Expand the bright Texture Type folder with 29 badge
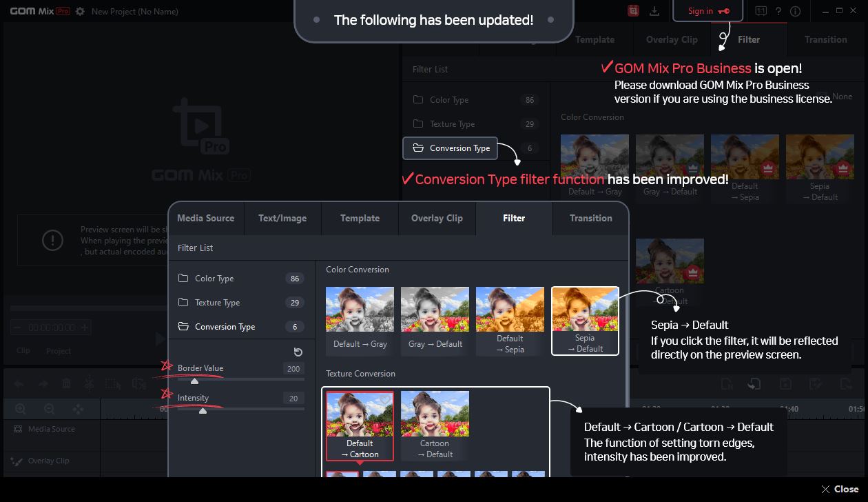 [240, 303]
